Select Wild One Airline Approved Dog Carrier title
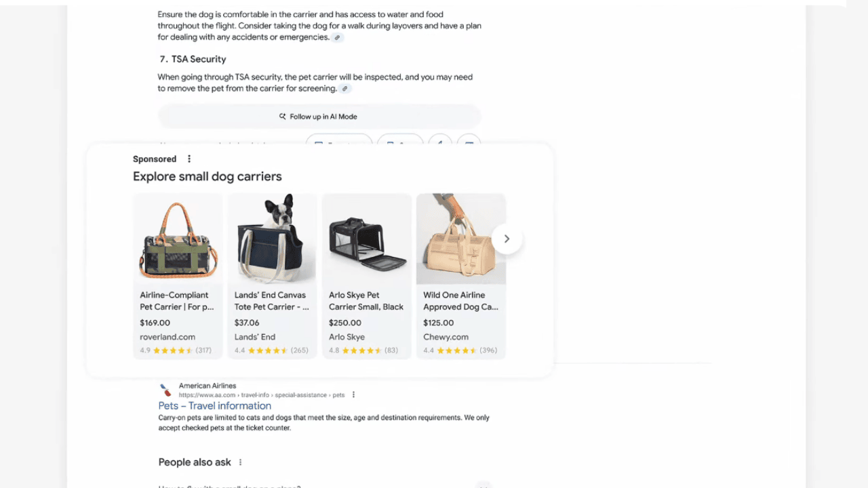Viewport: 868px width, 488px height. point(461,301)
